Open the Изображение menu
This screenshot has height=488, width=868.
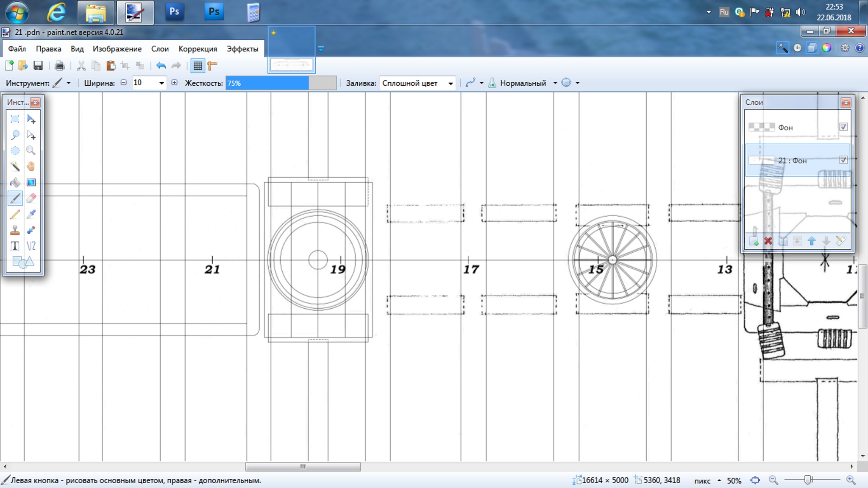[117, 49]
